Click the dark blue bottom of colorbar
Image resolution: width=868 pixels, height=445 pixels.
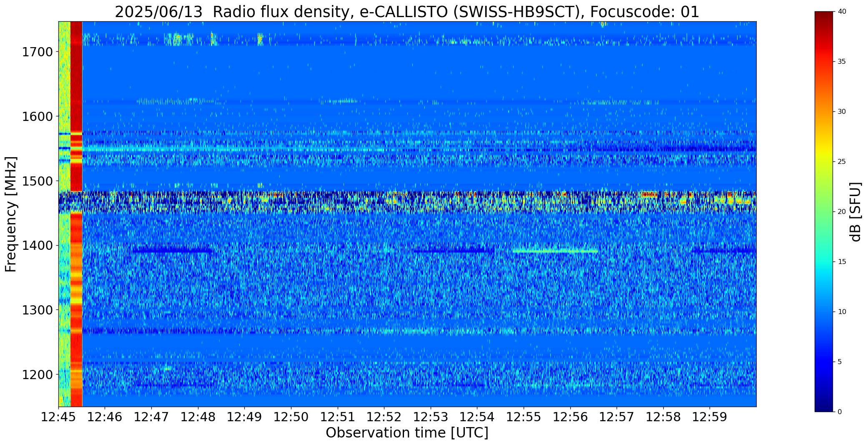tap(824, 407)
